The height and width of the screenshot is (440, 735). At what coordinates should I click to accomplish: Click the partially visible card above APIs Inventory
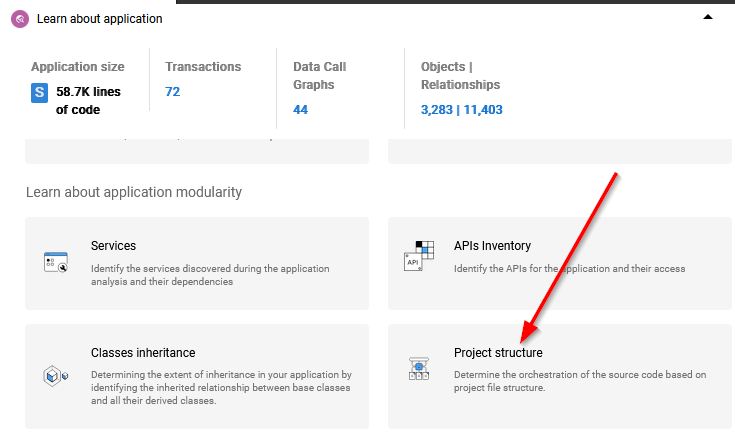coord(560,151)
